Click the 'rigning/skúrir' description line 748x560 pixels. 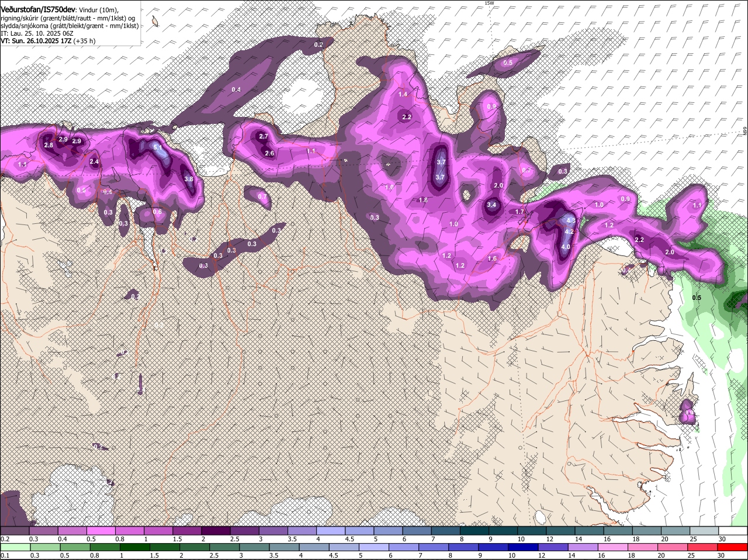point(68,18)
